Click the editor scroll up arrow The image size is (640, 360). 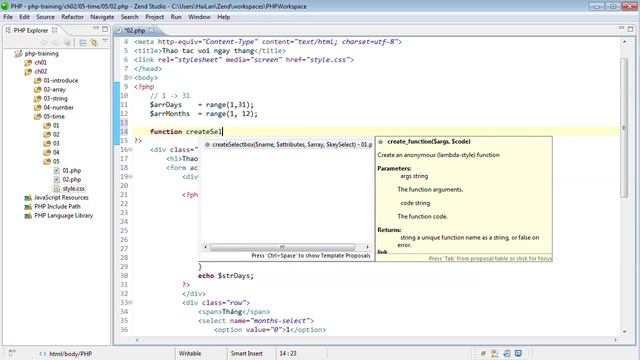pos(624,42)
